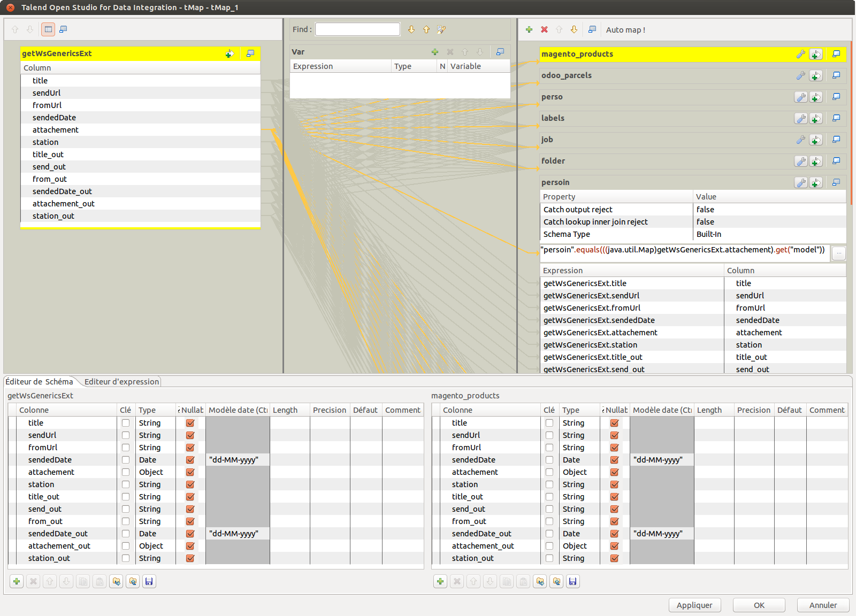856x616 pixels.
Task: Open labels table settings wrench
Action: 801,118
